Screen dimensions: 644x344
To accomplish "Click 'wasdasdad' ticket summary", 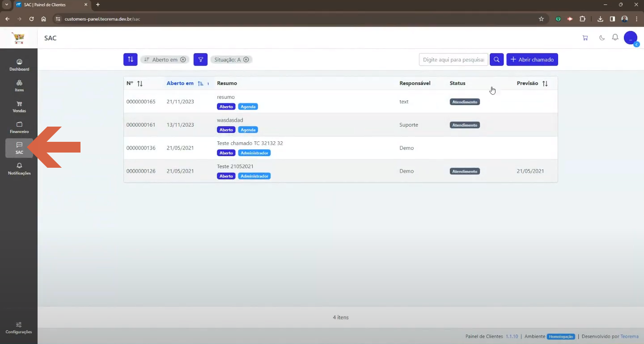I will pos(230,120).
